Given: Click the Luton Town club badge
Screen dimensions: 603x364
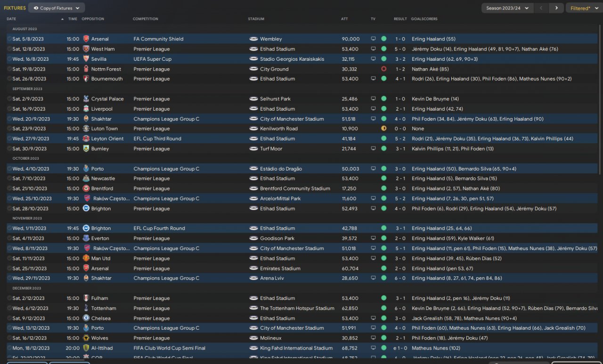Looking at the screenshot, I should point(86,129).
